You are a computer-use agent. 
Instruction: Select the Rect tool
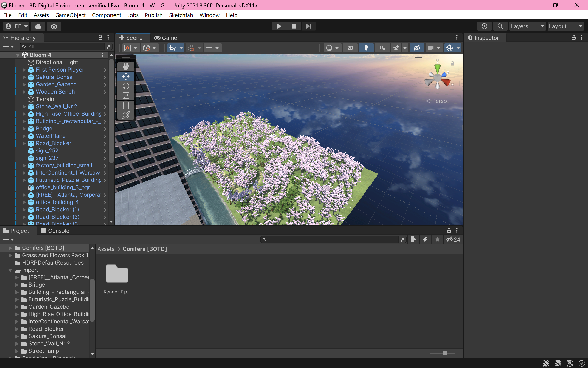126,105
